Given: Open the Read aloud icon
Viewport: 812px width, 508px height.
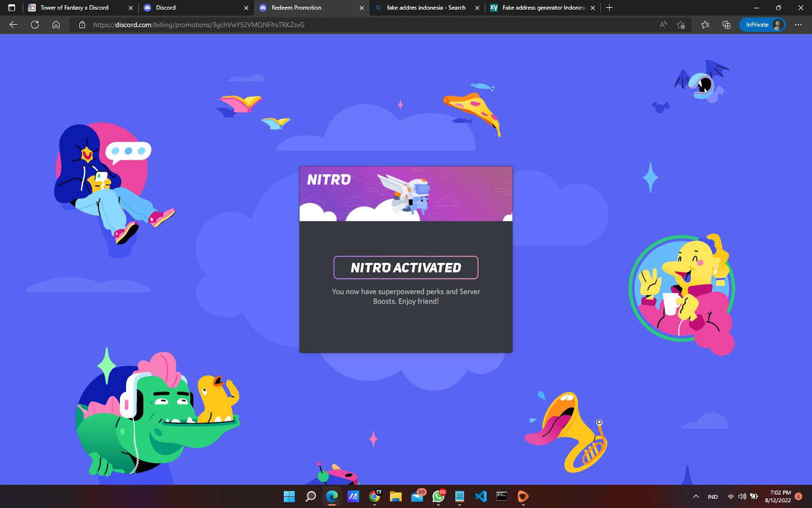Looking at the screenshot, I should pos(663,24).
